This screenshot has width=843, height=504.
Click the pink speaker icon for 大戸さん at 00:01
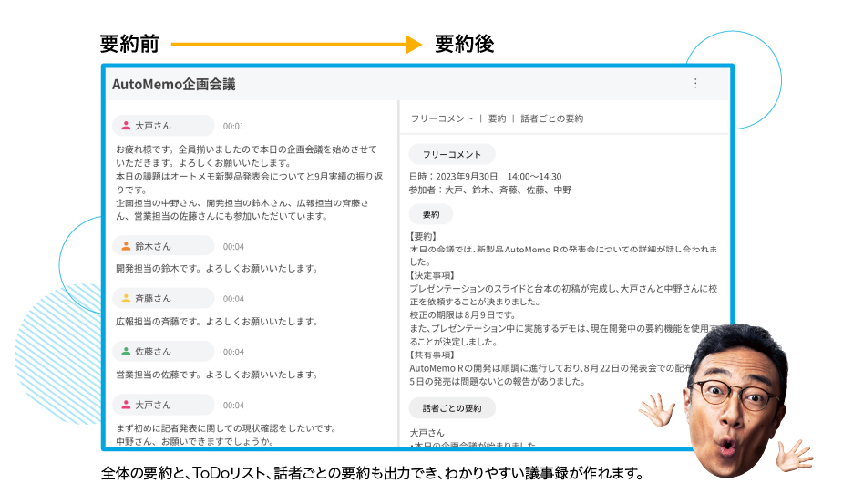125,126
